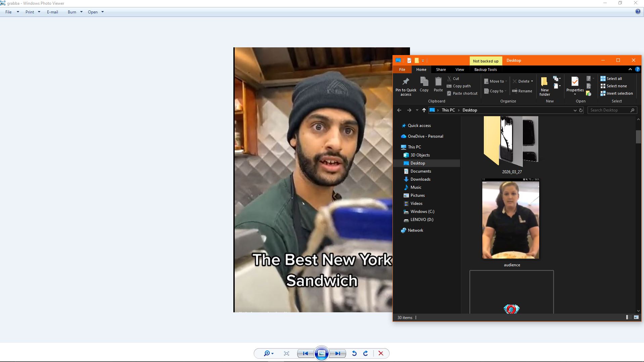Expand the address bar history dropdown
This screenshot has width=644, height=362.
(575, 110)
